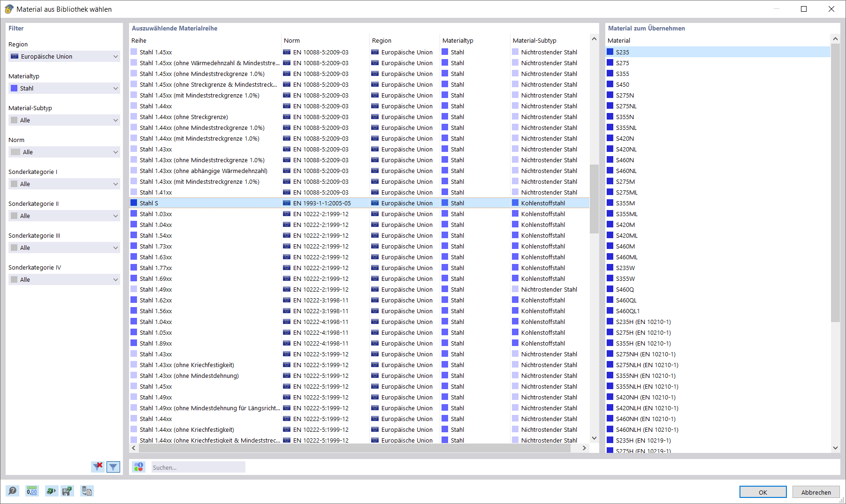
Task: Cancel the dialog with Abbrechen
Action: tap(816, 492)
